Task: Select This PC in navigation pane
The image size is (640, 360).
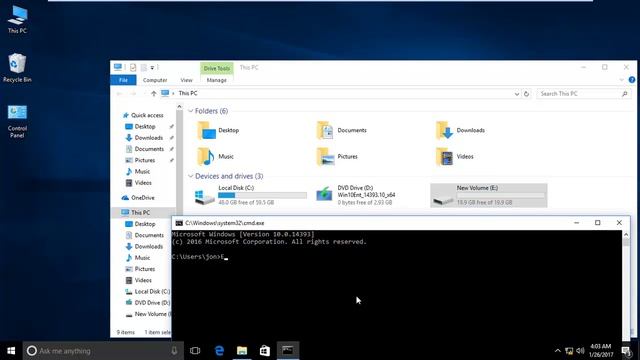Action: pyautogui.click(x=136, y=213)
